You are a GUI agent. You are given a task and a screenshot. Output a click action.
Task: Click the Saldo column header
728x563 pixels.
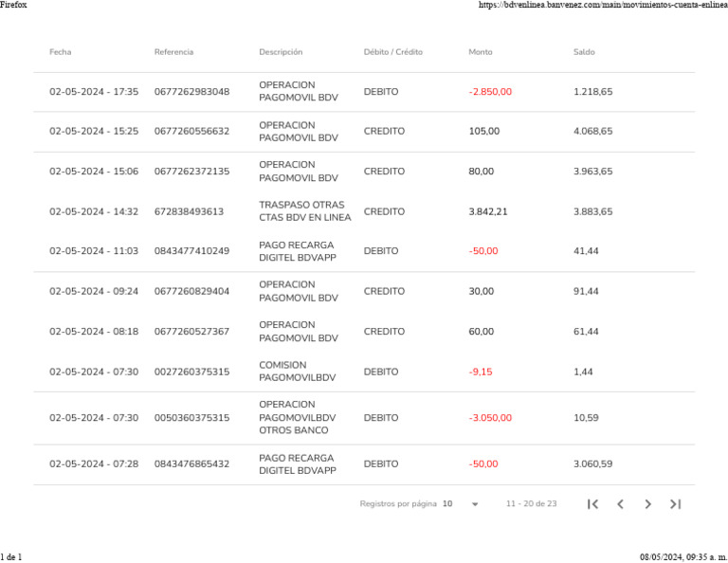(x=584, y=52)
